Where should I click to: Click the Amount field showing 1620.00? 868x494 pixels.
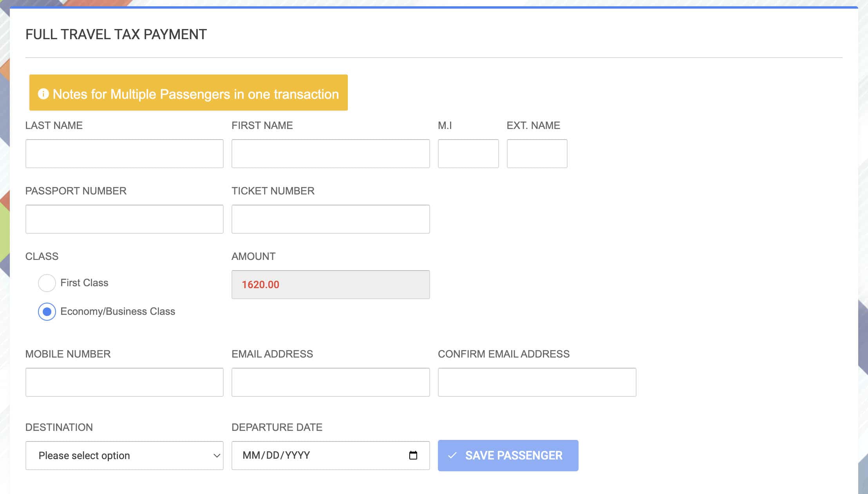tap(330, 284)
